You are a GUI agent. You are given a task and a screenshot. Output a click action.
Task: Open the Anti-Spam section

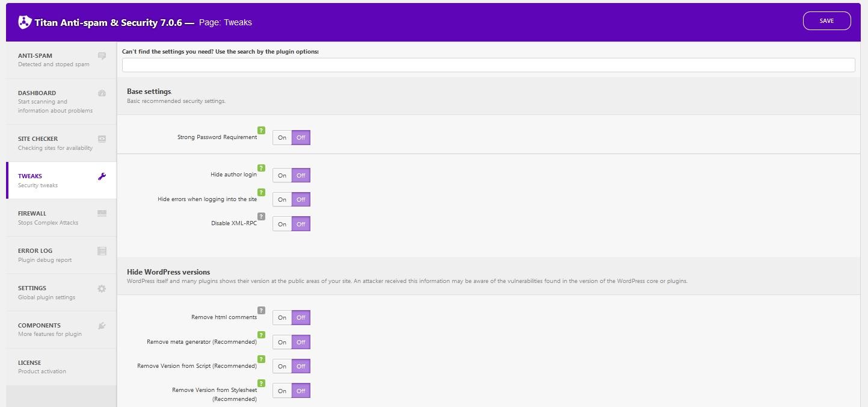coord(61,60)
